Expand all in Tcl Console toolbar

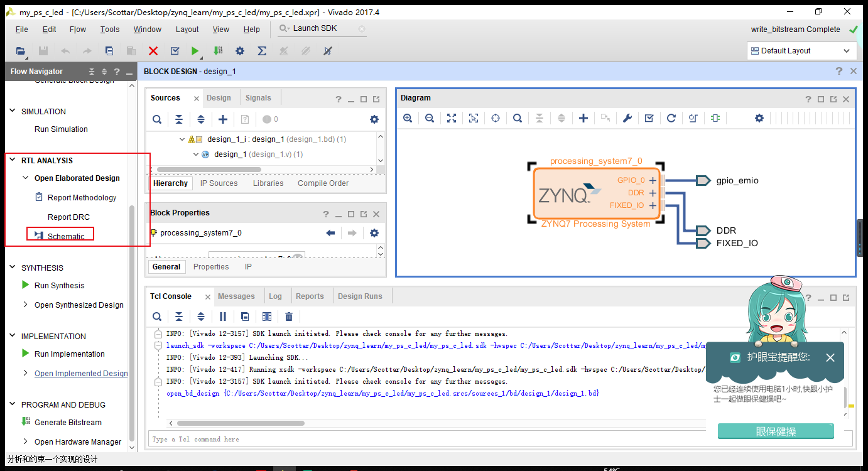coord(201,317)
